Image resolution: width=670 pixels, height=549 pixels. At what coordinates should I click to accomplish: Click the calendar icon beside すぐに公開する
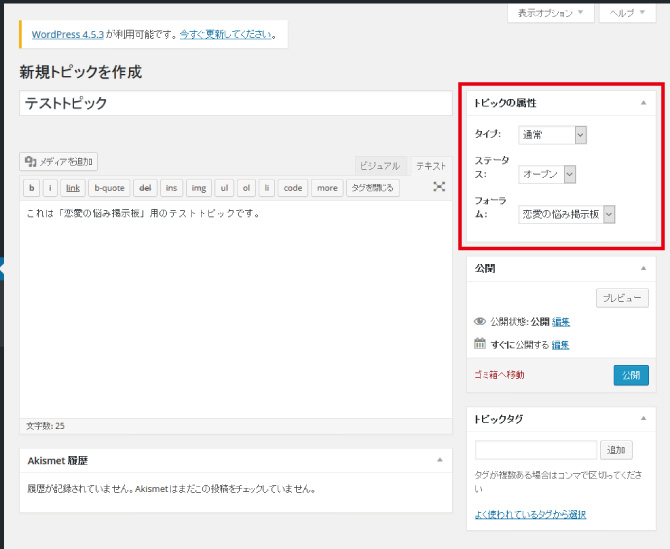pos(480,343)
